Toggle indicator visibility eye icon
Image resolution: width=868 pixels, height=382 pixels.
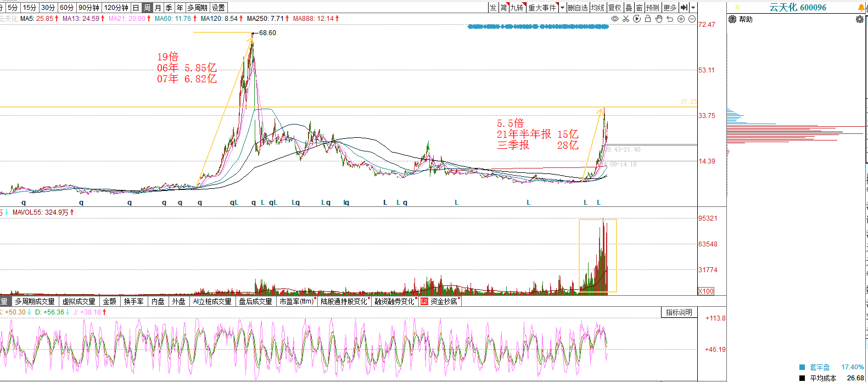(615, 19)
